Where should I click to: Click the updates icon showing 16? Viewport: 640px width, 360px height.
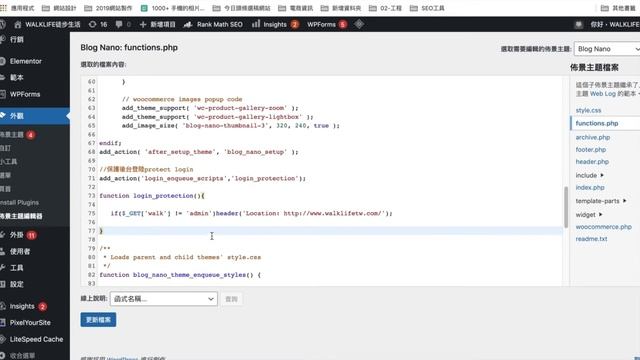(x=98, y=24)
